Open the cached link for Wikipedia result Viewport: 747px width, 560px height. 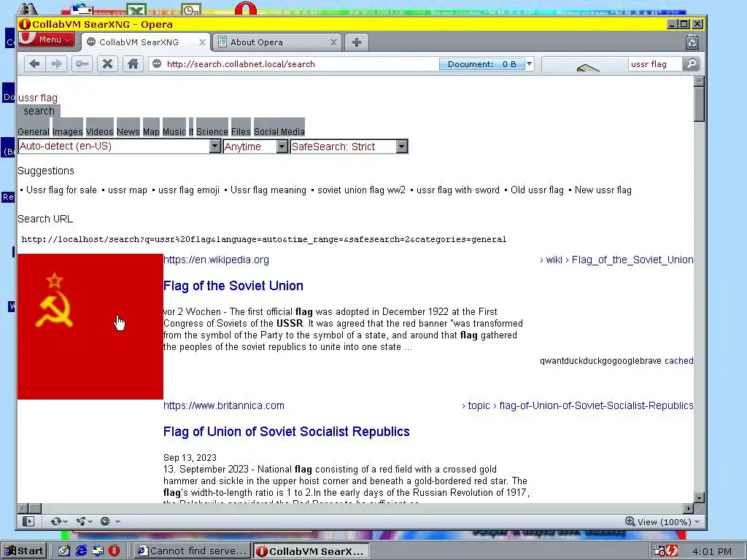coord(679,360)
